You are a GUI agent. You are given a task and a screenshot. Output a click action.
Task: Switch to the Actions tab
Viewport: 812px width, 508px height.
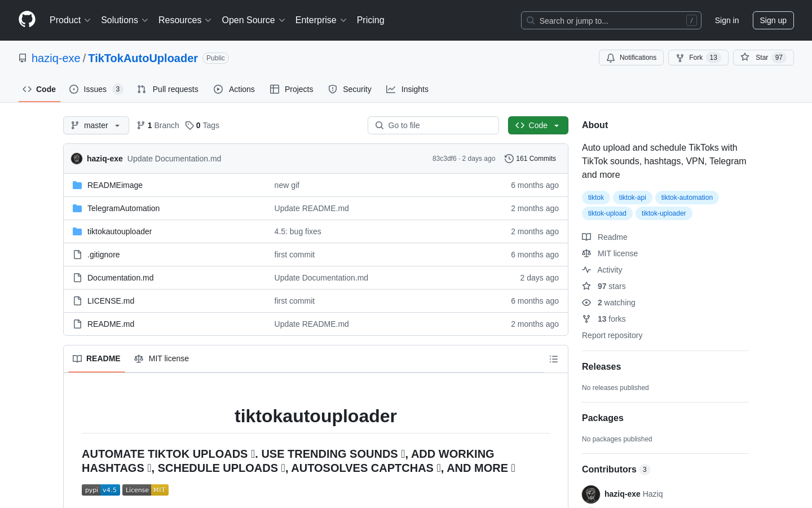pyautogui.click(x=234, y=89)
